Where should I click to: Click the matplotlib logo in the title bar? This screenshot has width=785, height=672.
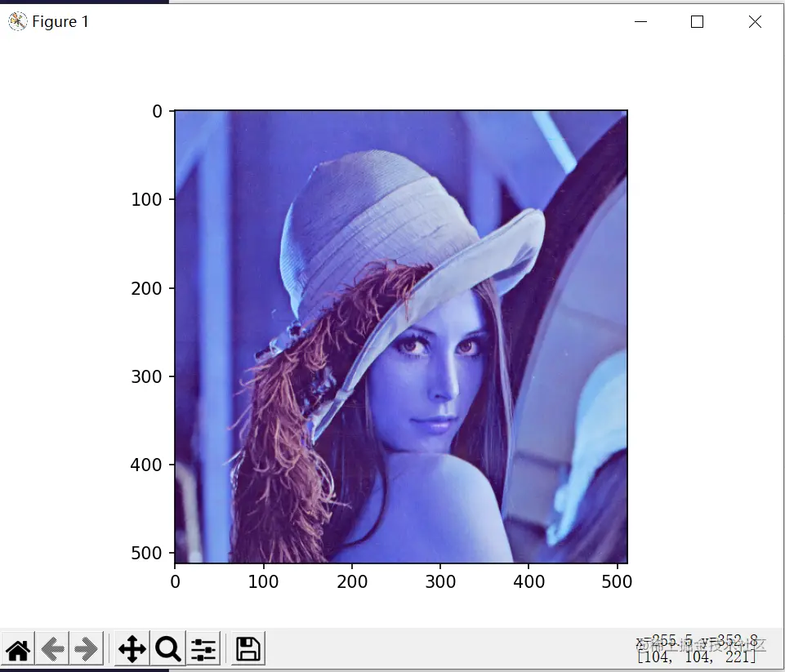coord(16,21)
